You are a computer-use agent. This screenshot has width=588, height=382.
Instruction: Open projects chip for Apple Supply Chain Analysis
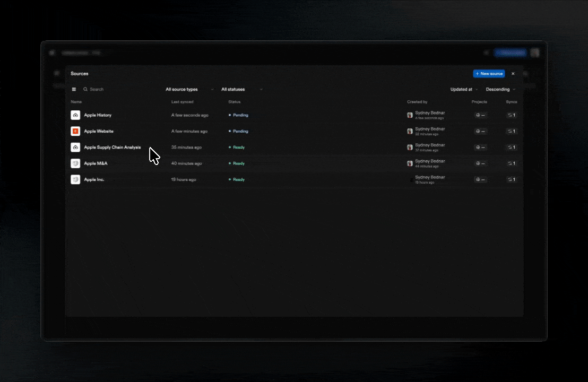pyautogui.click(x=480, y=147)
